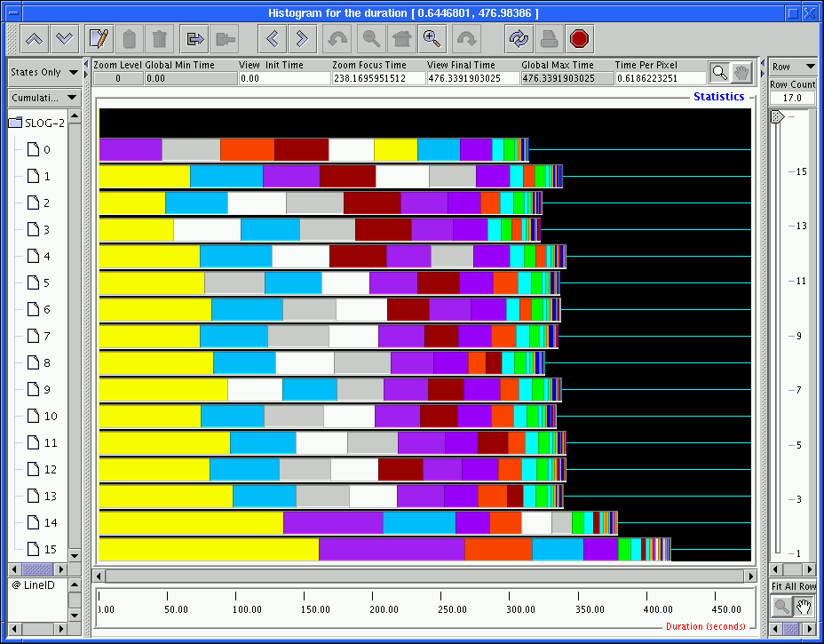
Task: Open the Row dropdown on right panel
Action: [793, 67]
